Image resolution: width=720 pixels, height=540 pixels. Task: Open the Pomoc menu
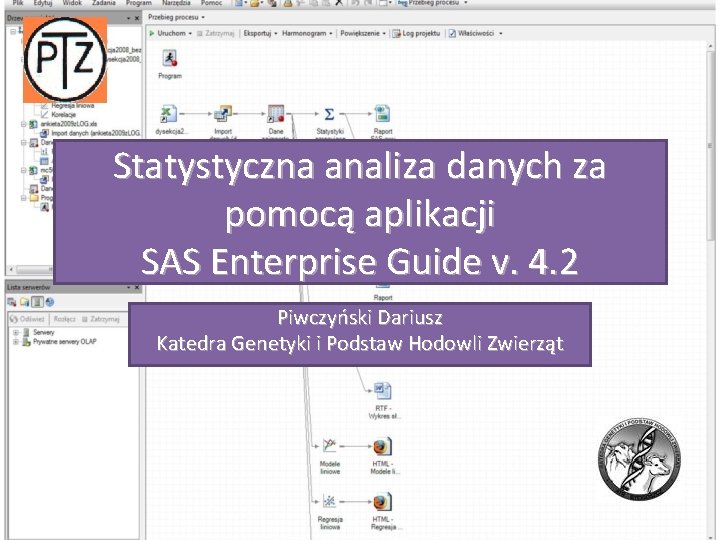(212, 3)
